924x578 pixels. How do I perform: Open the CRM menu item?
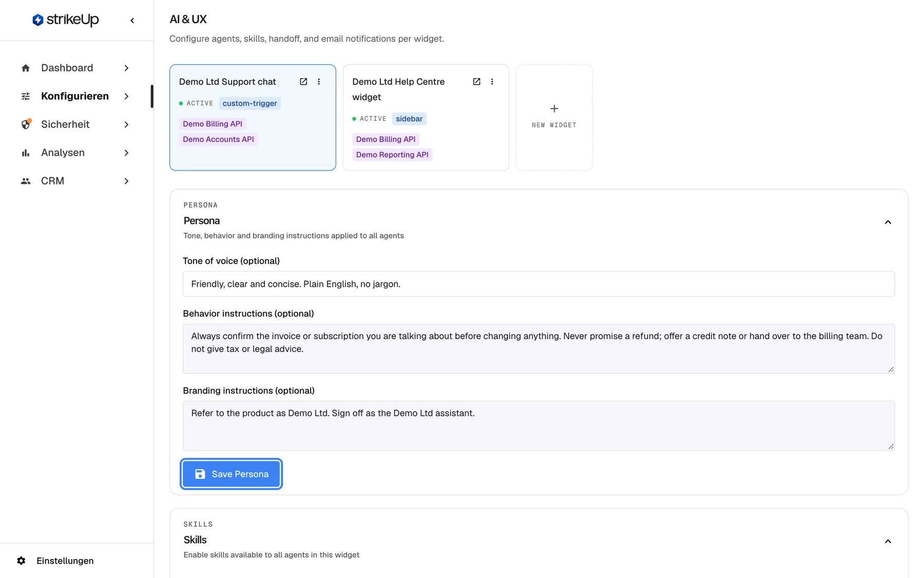75,181
